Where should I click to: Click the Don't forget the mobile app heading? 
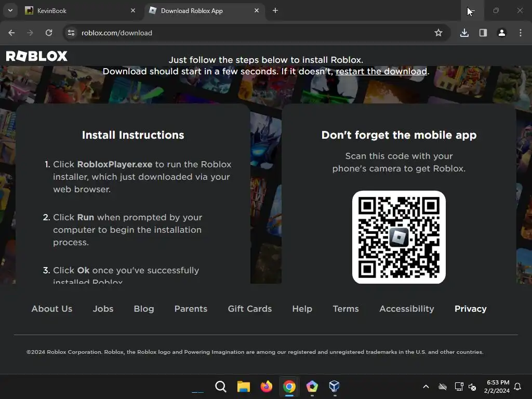399,135
